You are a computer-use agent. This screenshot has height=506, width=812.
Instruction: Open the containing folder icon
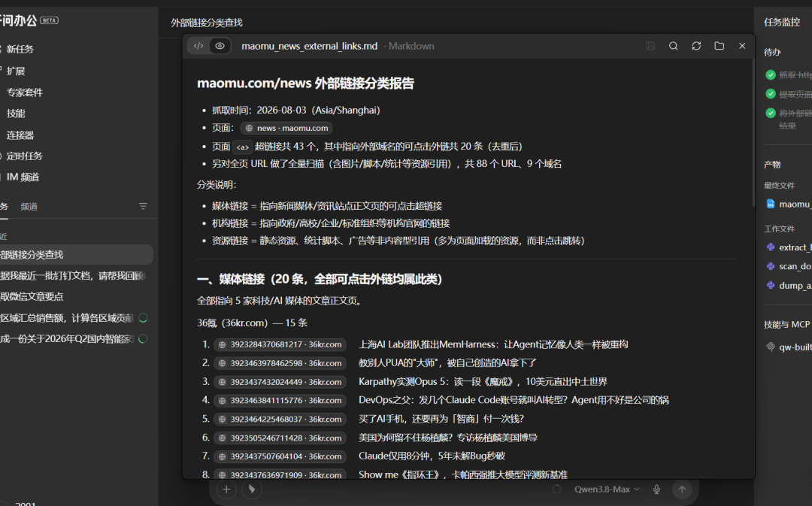(720, 46)
